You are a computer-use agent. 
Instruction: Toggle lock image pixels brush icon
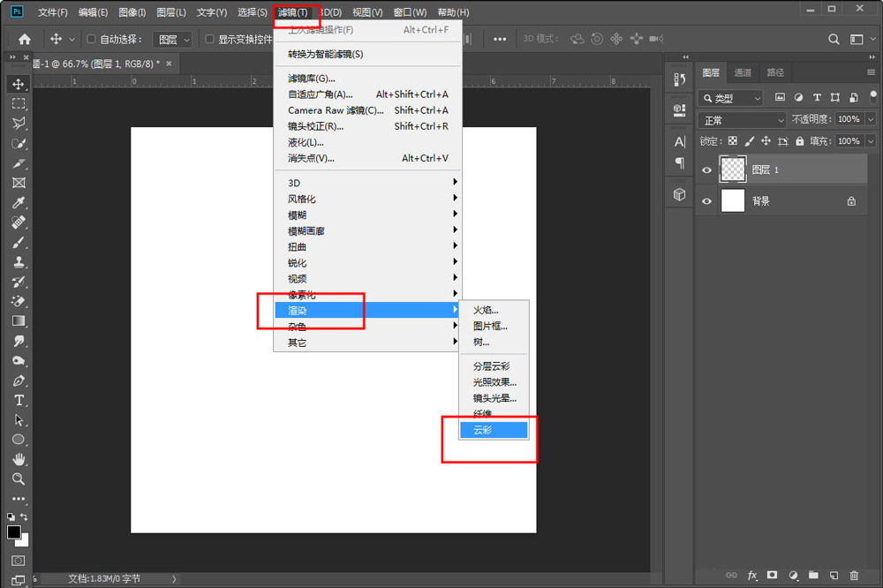pyautogui.click(x=749, y=140)
